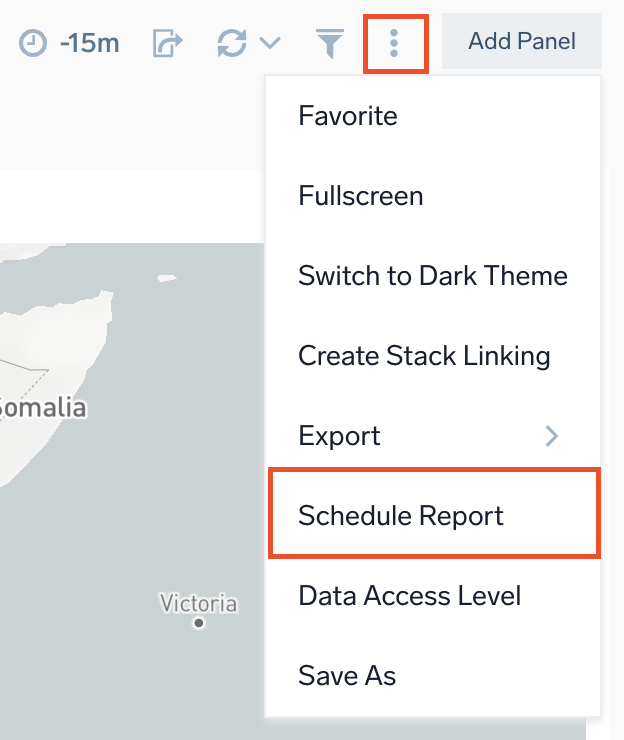Expand the Export submenu chevron
Viewport: 624px width, 740px height.
(x=551, y=436)
